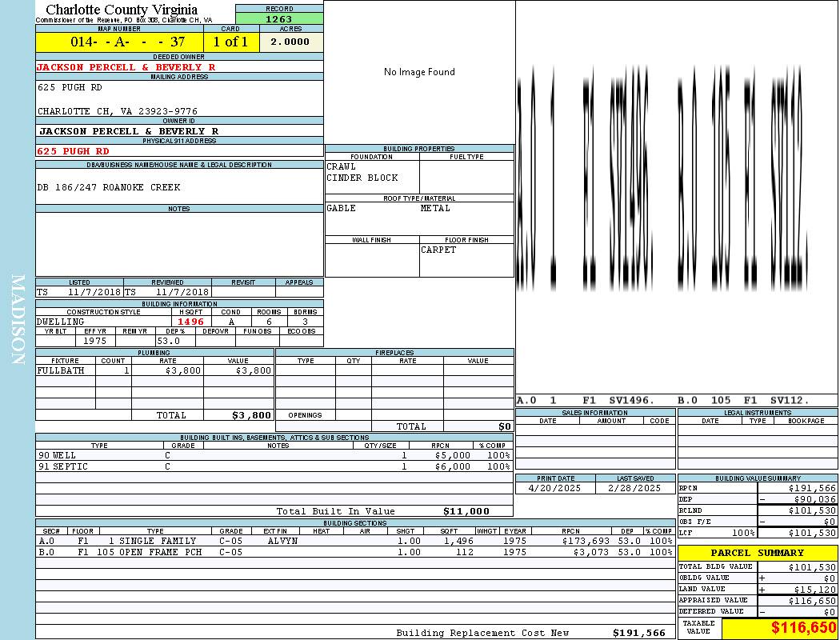
Task: Select the physical 911 address in red
Action: (73, 151)
